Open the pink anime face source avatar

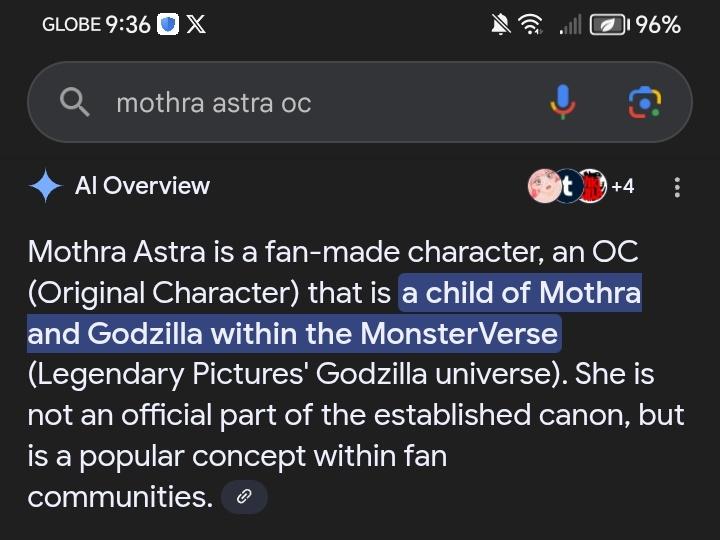point(544,186)
